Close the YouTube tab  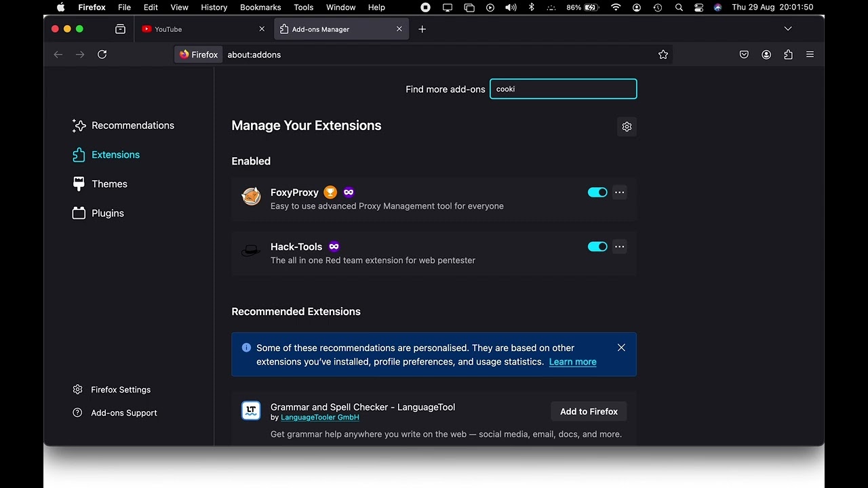tap(262, 29)
